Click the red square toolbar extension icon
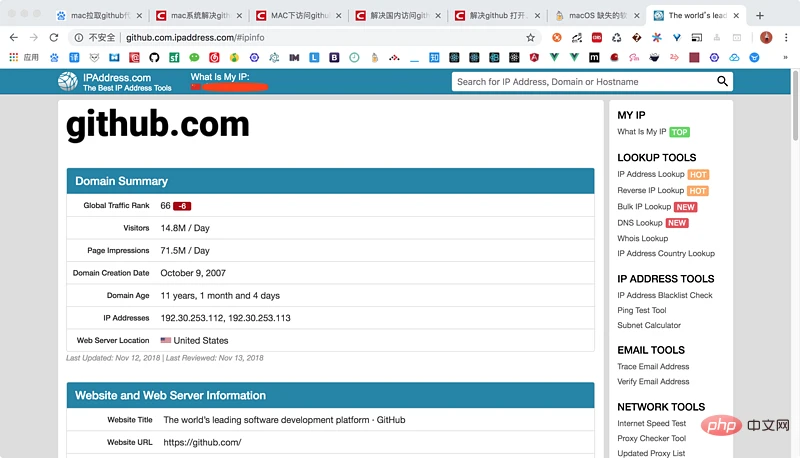This screenshot has height=458, width=800. [596, 37]
